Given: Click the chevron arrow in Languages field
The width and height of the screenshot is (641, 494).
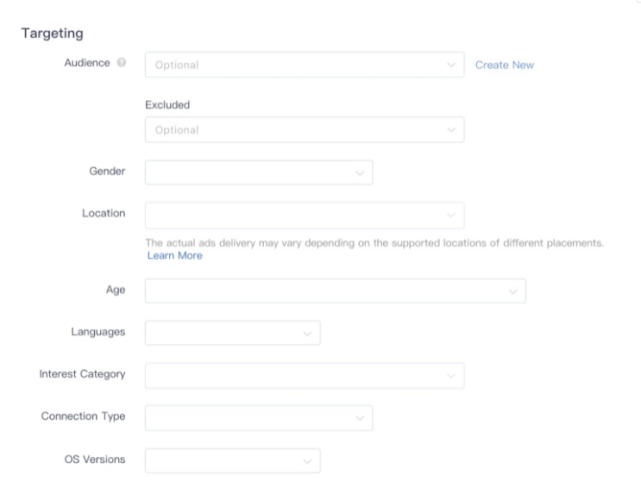Looking at the screenshot, I should click(x=307, y=333).
